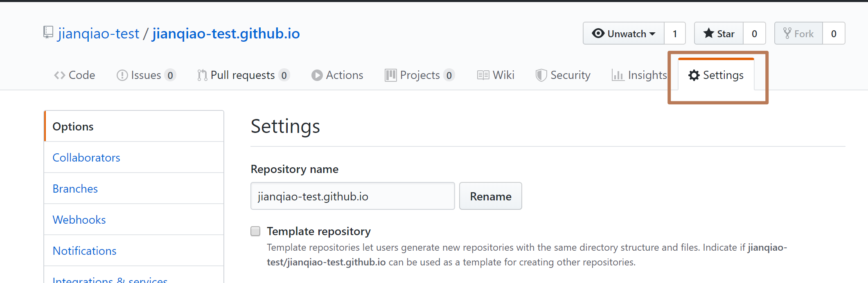Open the Unwatch dropdown menu
The height and width of the screenshot is (283, 868).
coord(623,33)
